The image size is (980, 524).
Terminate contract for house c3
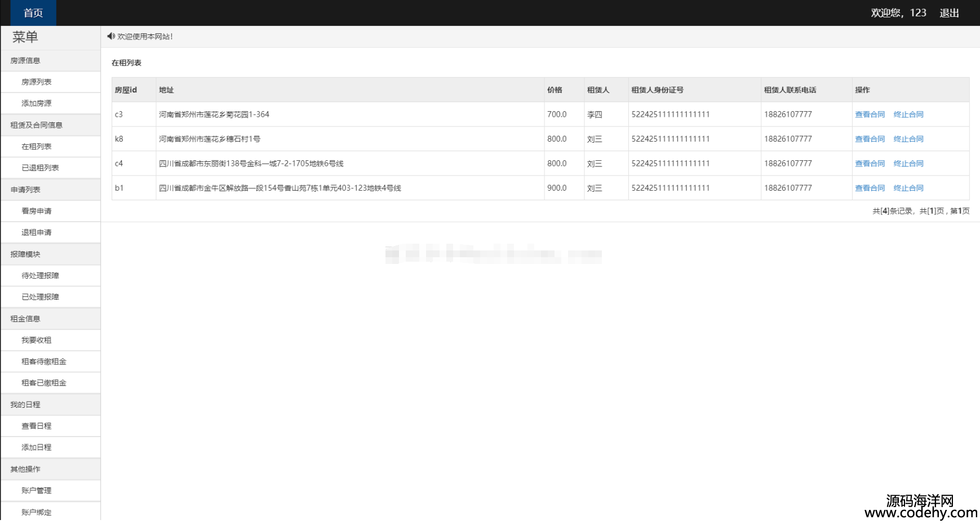pos(908,115)
